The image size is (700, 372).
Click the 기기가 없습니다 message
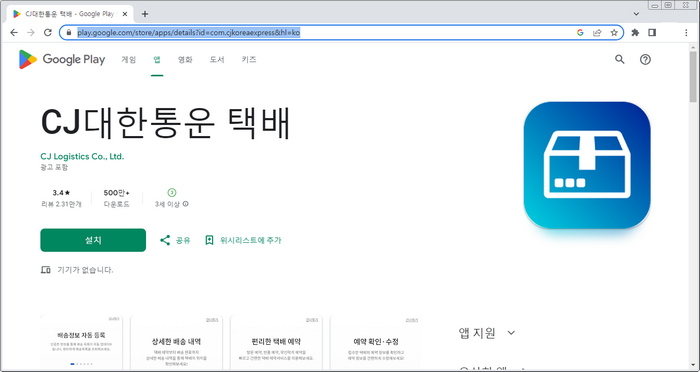coord(85,270)
